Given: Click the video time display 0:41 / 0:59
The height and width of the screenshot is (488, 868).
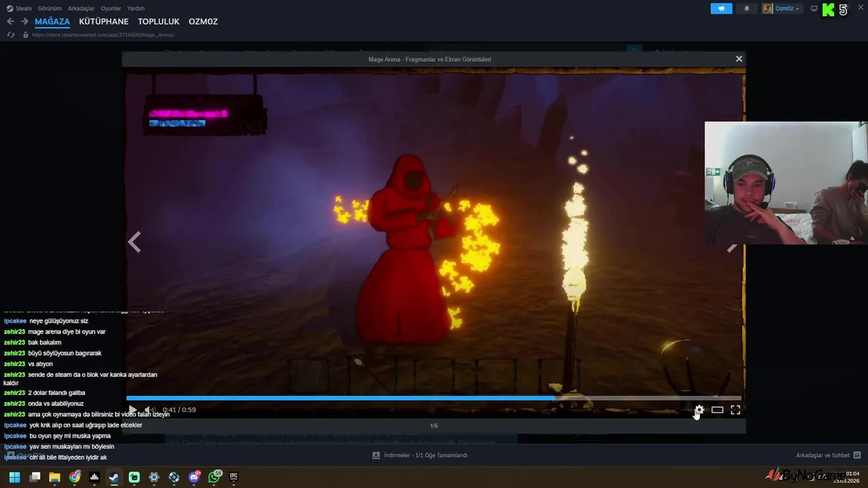Looking at the screenshot, I should (x=179, y=410).
